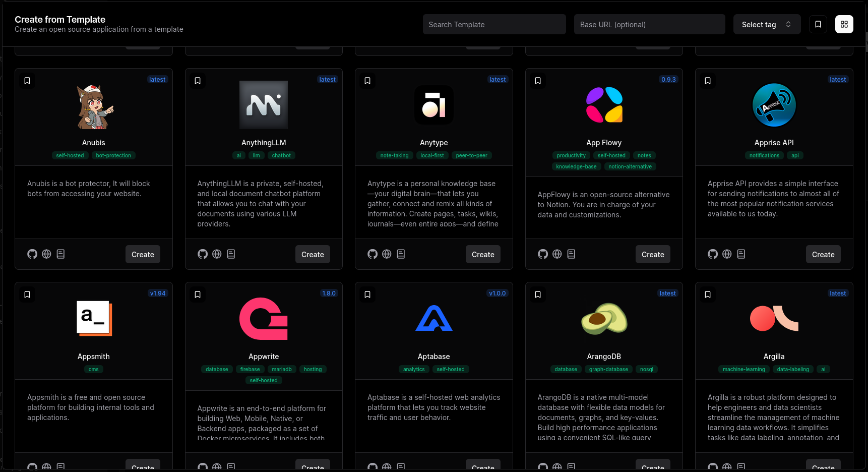Show bookmarked templates only

click(818, 24)
